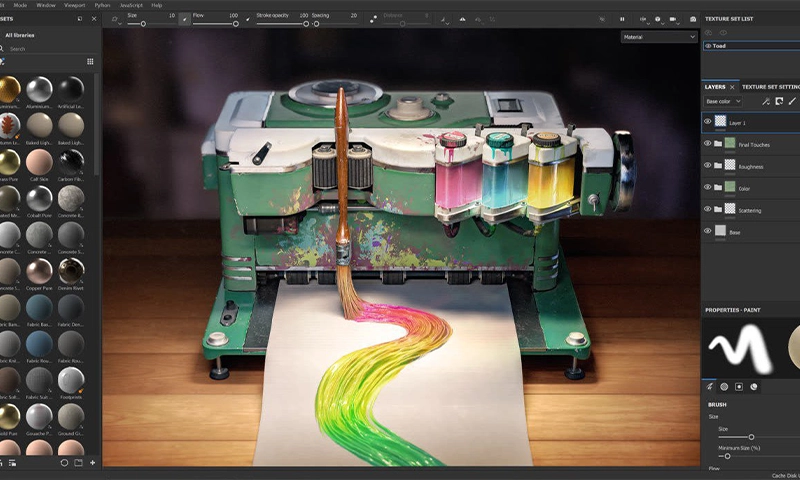Hide the Final Touches layer folder
This screenshot has height=480, width=800.
coord(708,144)
